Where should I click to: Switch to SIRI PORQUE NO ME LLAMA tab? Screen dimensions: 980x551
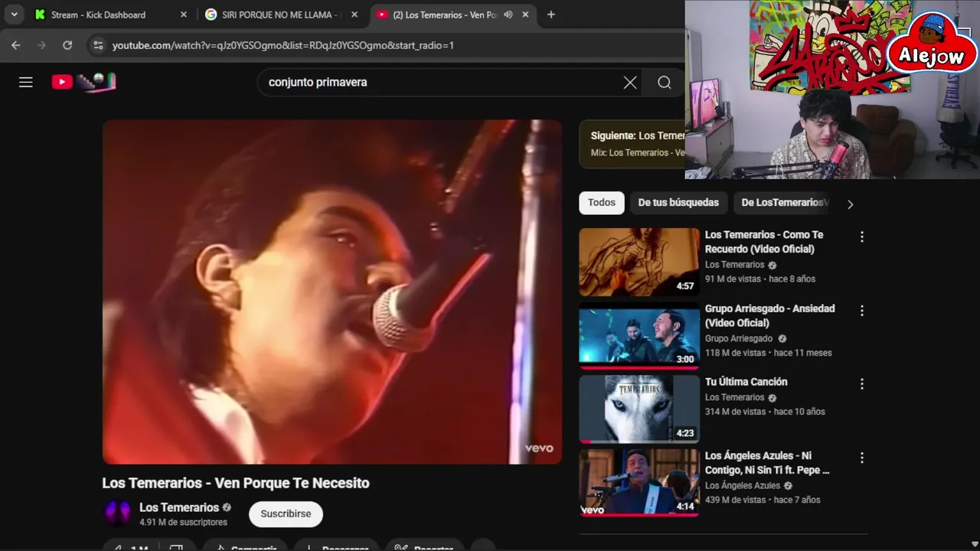click(281, 15)
